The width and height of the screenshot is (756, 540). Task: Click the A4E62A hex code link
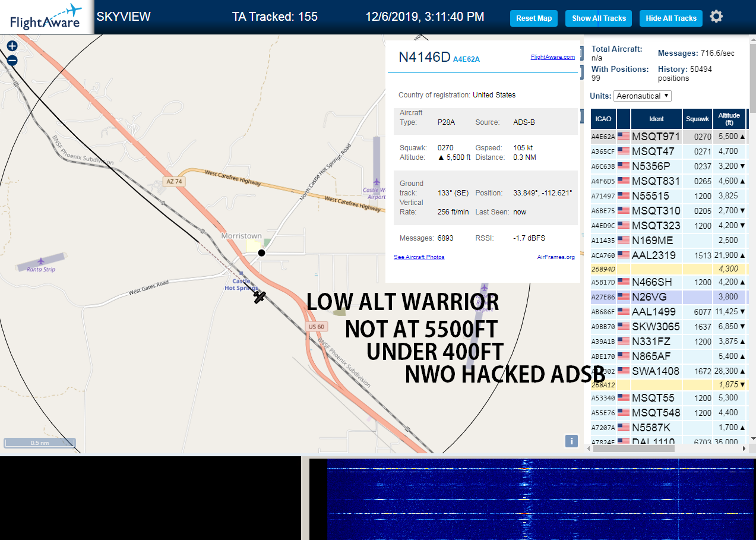tap(466, 59)
